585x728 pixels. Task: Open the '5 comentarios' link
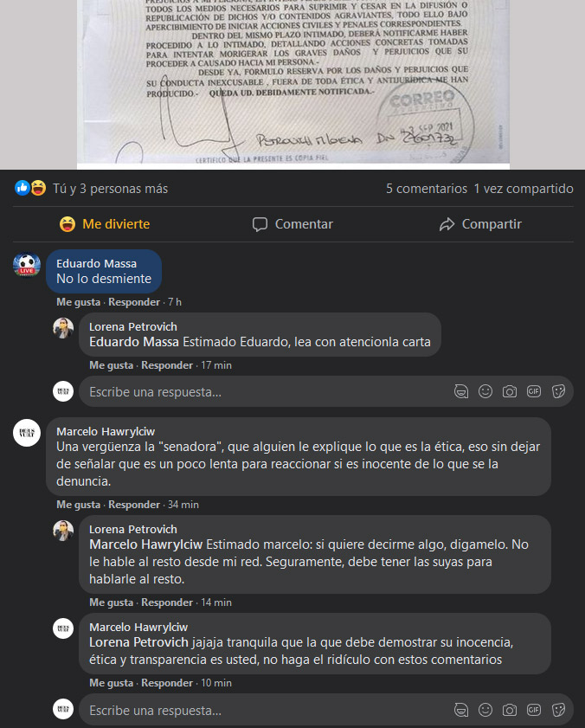tap(427, 189)
